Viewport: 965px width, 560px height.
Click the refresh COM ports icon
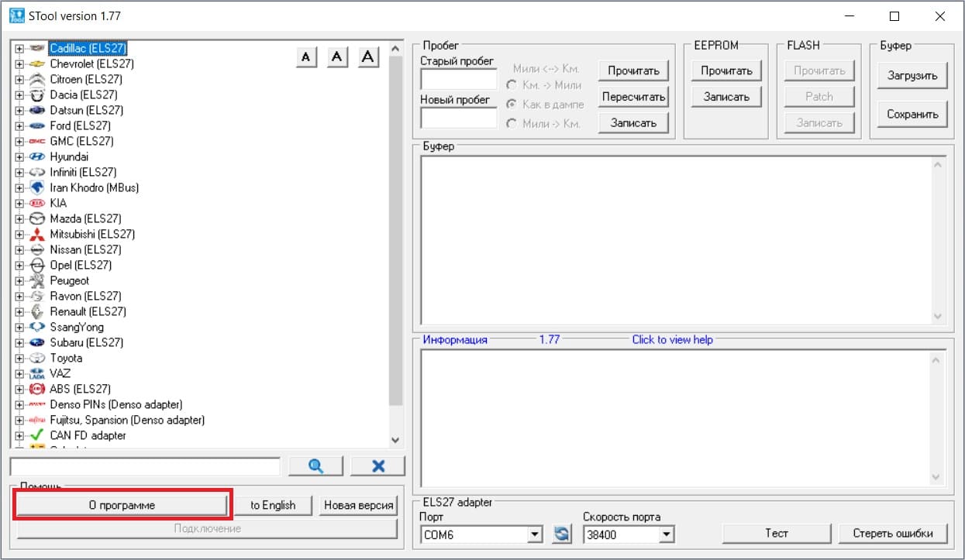point(561,534)
